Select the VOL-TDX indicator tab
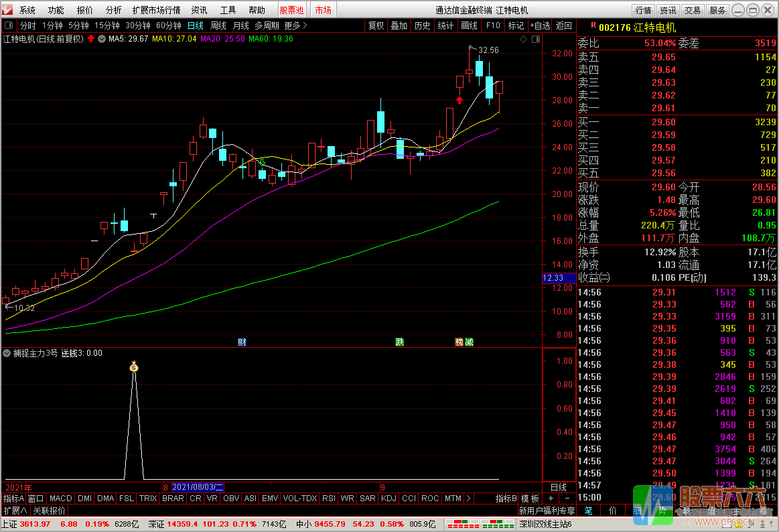The width and height of the screenshot is (779, 532). [x=300, y=498]
